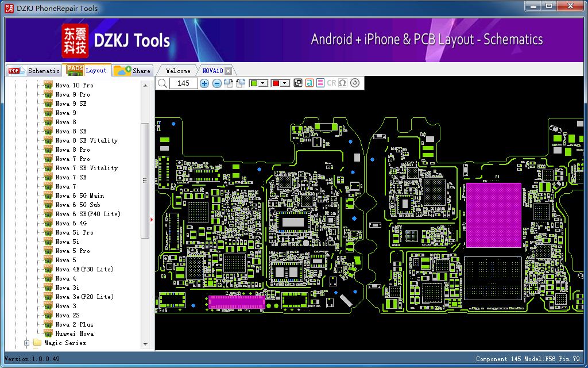Click the red color swatch

276,83
